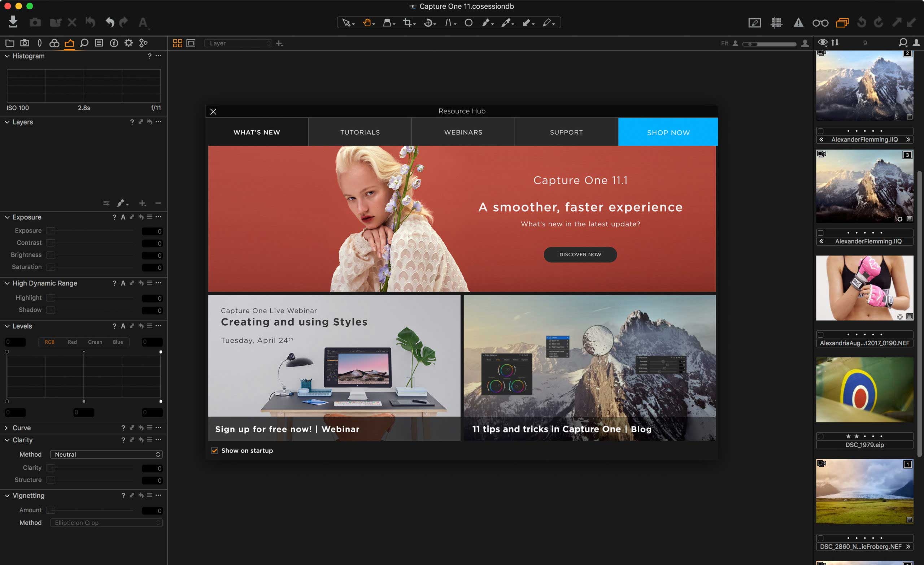Select the boxing gloves photo thumbnail
Viewport: 924px width, 565px height.
pos(864,288)
